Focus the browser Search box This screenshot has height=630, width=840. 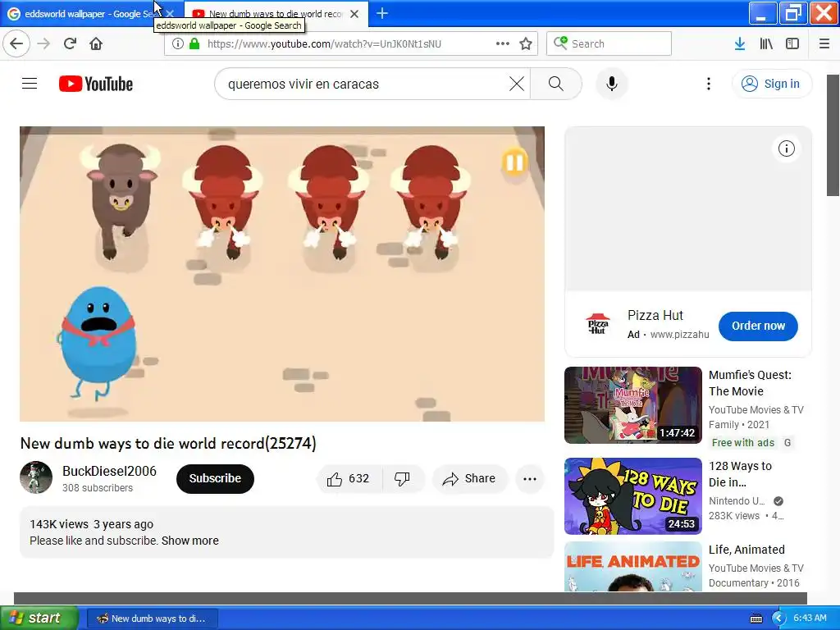pyautogui.click(x=609, y=43)
